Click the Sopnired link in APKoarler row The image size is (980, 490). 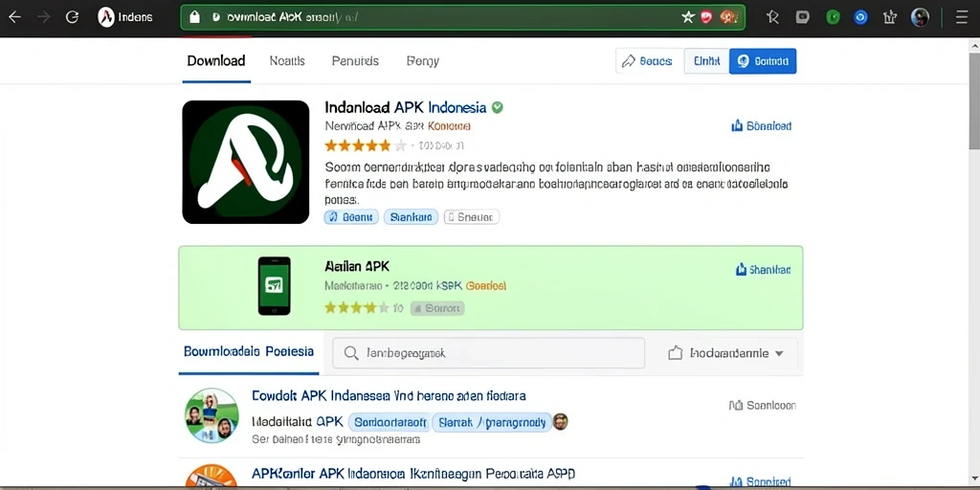click(761, 482)
